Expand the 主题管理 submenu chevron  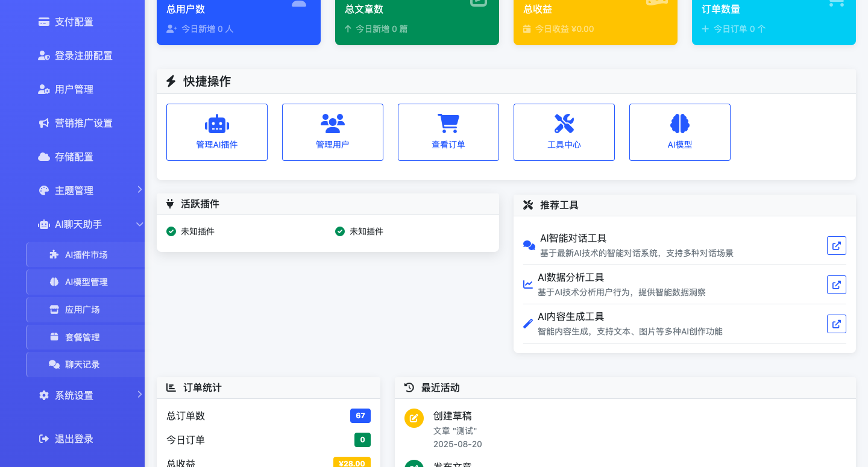(139, 189)
